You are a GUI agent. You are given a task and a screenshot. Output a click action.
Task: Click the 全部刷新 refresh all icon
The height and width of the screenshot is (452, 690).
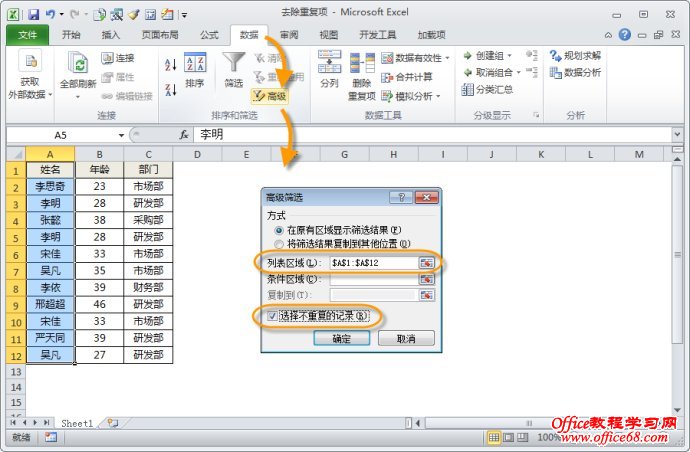click(x=76, y=64)
